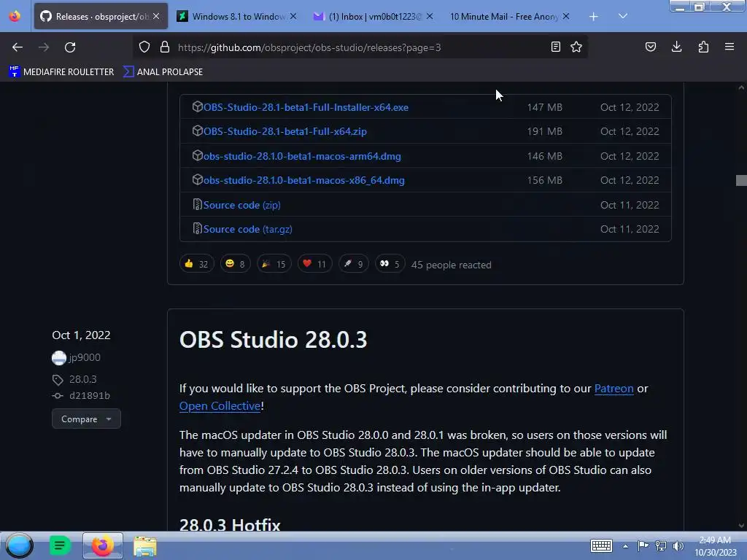Image resolution: width=747 pixels, height=560 pixels.
Task: Close the 10 Minute Mail tab
Action: 566,17
